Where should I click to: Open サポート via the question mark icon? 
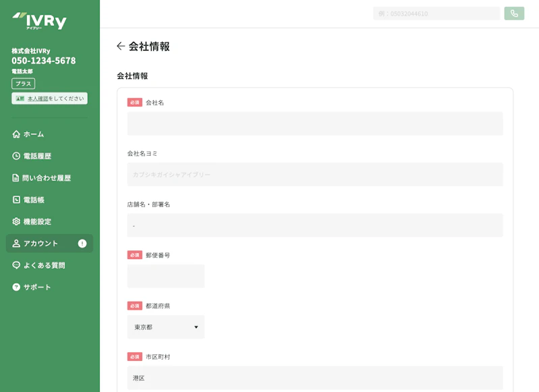click(16, 287)
